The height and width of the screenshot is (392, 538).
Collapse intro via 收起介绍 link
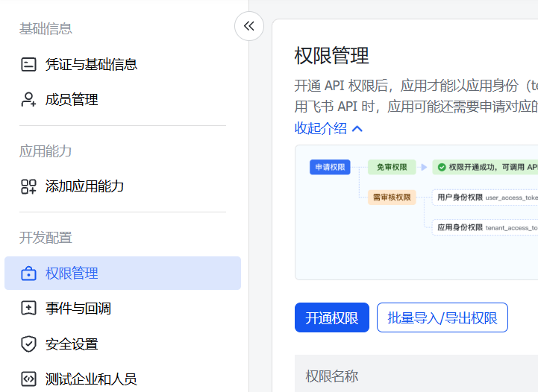point(321,128)
